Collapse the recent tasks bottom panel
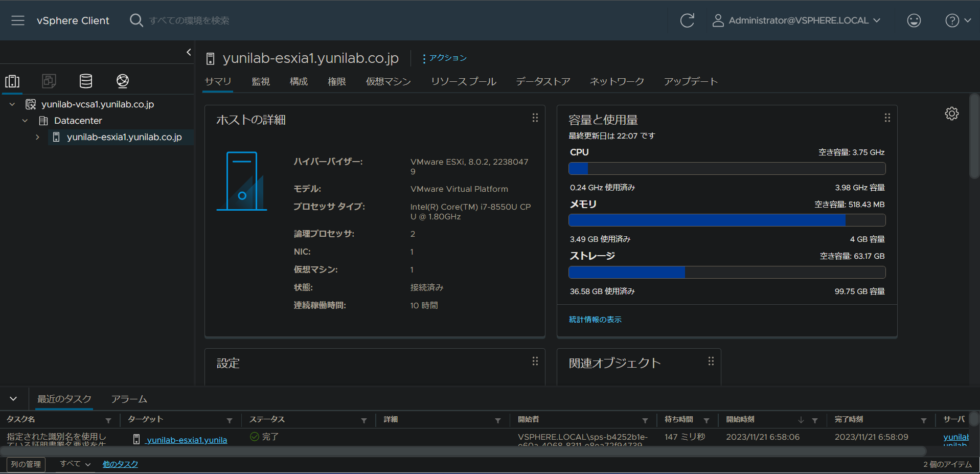Viewport: 980px width, 474px height. [x=13, y=399]
